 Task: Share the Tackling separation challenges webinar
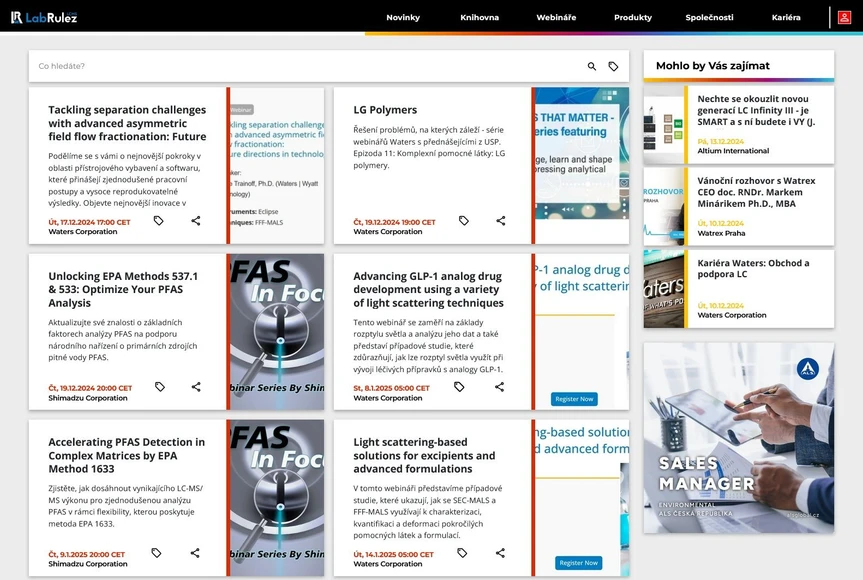pyautogui.click(x=196, y=221)
